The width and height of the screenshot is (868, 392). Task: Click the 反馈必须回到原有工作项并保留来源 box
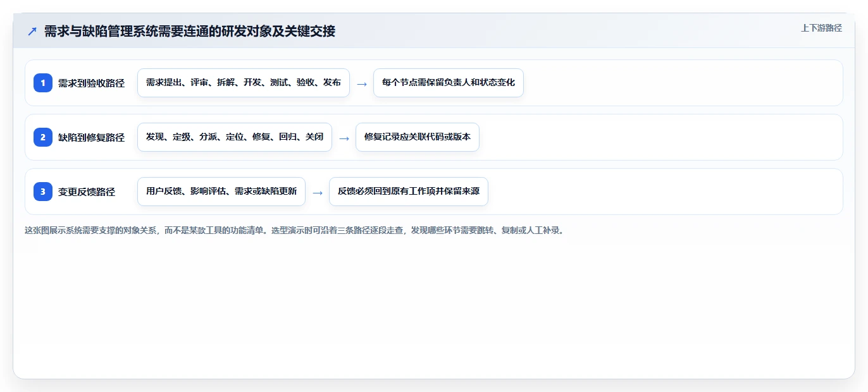[x=409, y=192]
